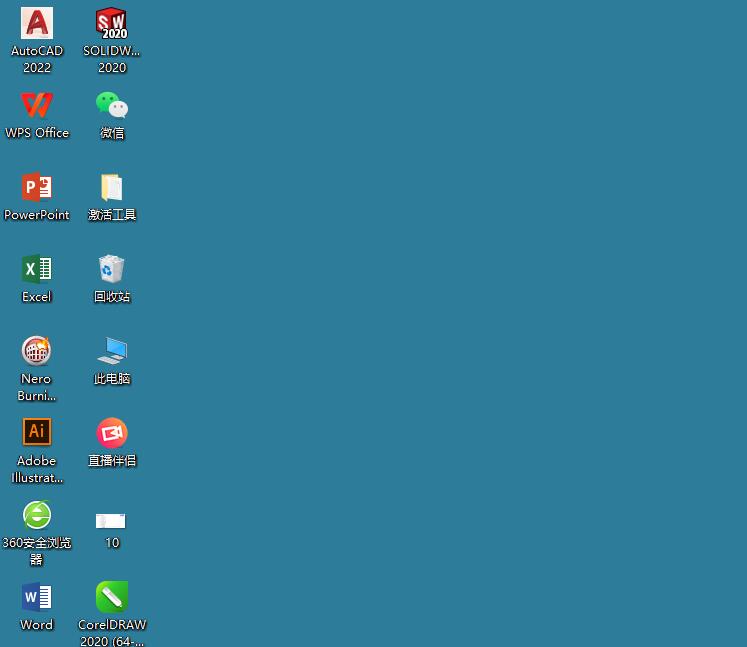This screenshot has width=747, height=647.
Task: Click the '直播伴侣' label text
Action: 112,461
